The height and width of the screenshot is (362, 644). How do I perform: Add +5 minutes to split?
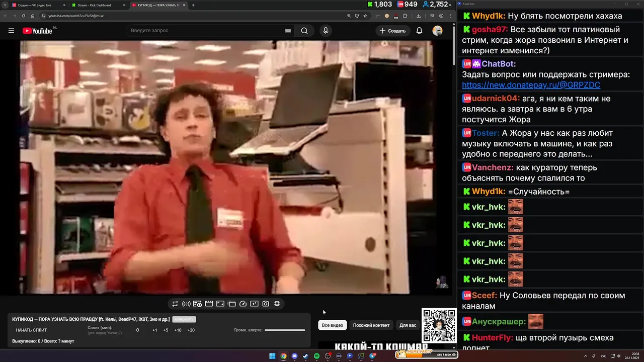tap(166, 330)
